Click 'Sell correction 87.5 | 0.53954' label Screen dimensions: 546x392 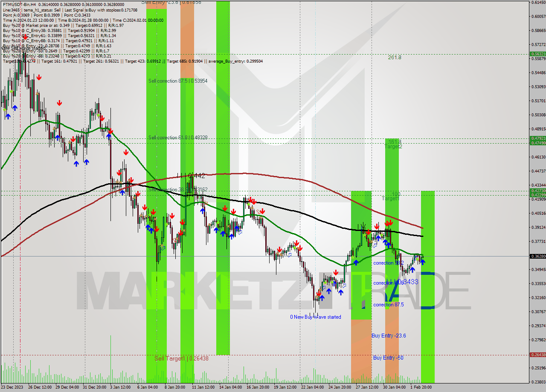point(178,81)
